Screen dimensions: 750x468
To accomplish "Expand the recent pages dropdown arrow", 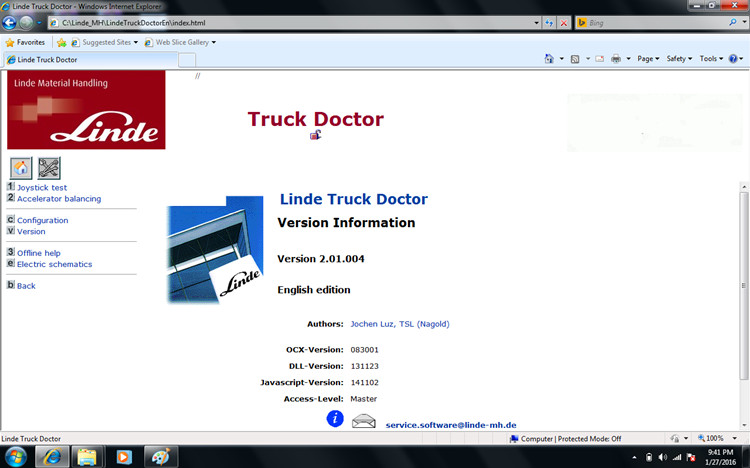I will (39, 22).
